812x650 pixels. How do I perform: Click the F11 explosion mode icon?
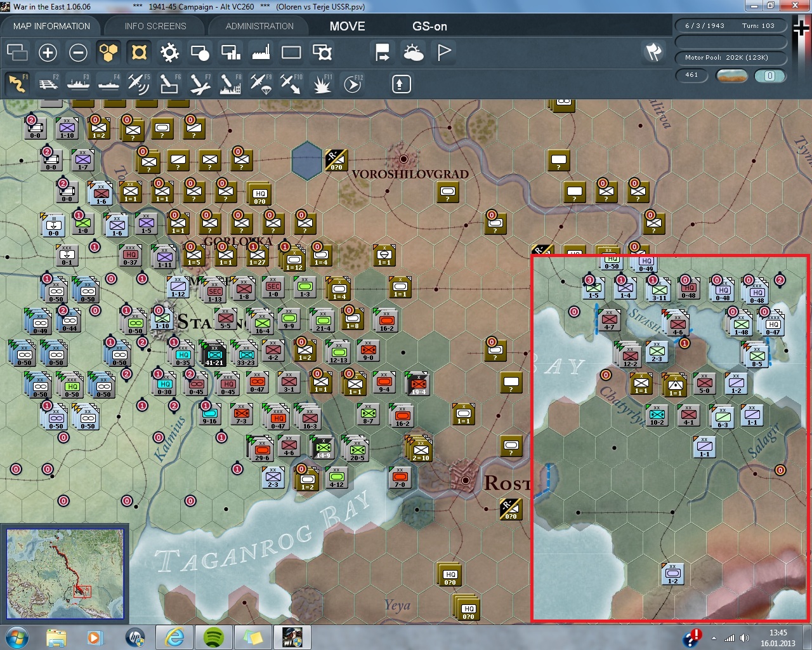click(322, 84)
